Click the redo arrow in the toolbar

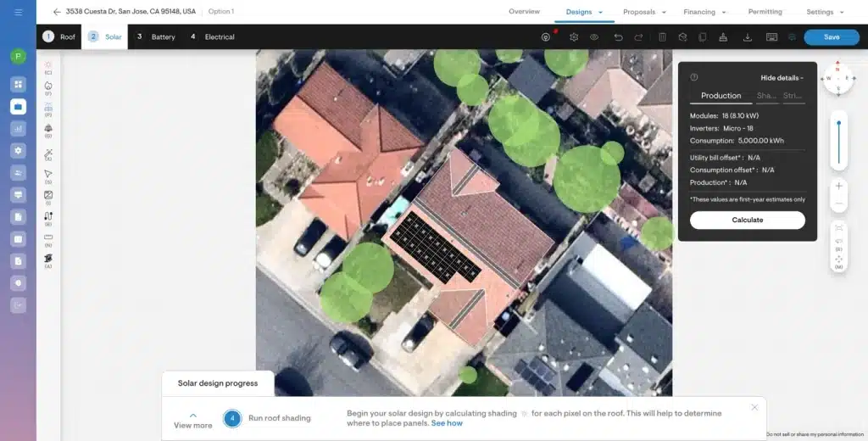(638, 37)
